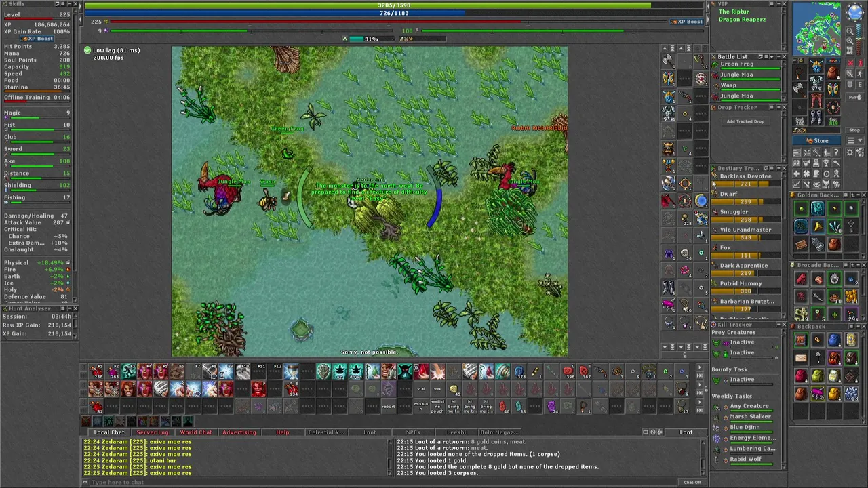Collapse the inventory with the minus button

[x=795, y=60]
